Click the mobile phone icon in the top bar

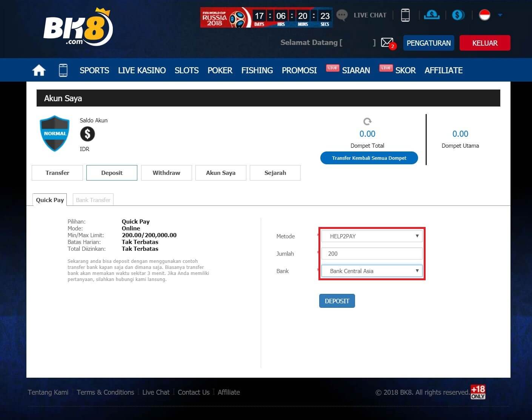pos(405,15)
